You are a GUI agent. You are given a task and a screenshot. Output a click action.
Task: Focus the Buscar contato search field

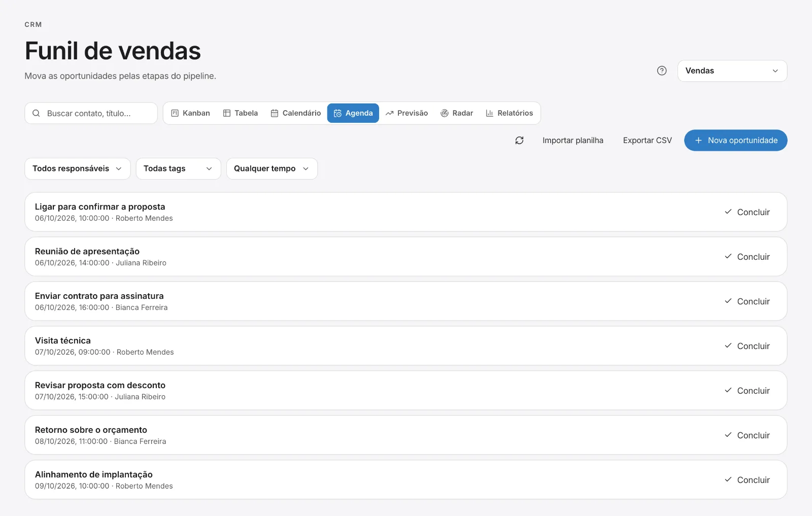pos(91,114)
